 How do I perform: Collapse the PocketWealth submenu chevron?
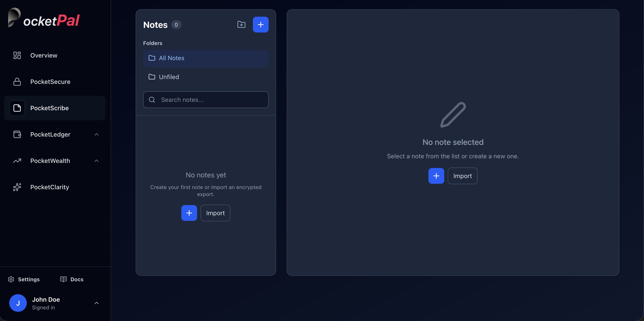97,161
